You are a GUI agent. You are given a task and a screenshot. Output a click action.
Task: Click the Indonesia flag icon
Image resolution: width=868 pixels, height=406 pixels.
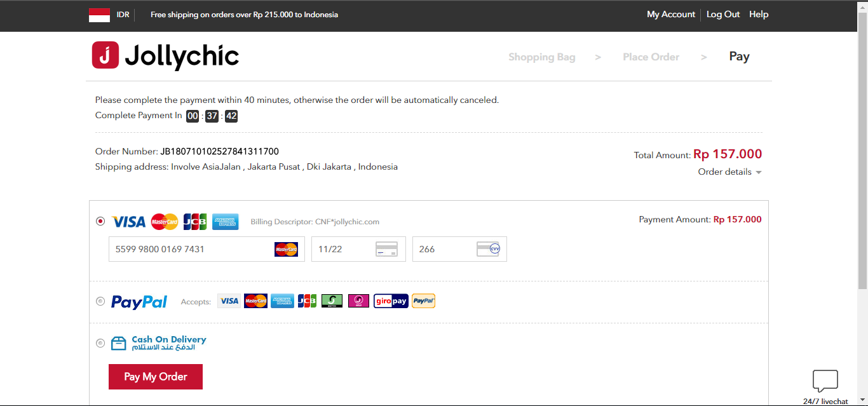coord(99,15)
